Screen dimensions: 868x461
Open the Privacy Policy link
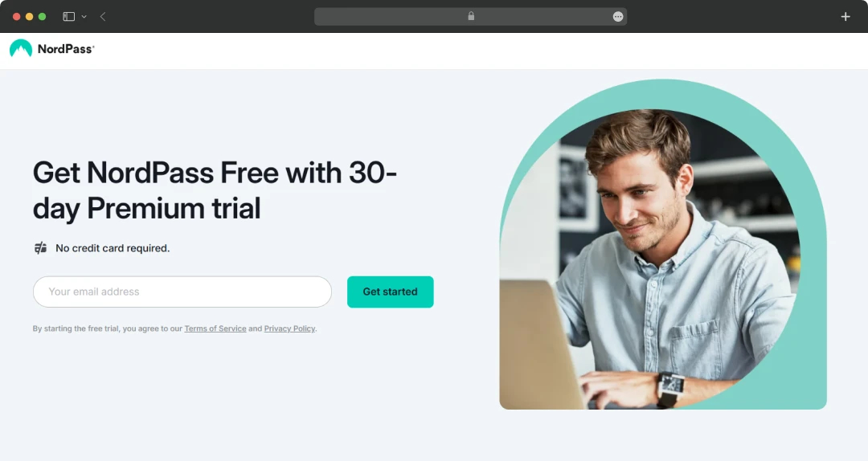tap(289, 328)
